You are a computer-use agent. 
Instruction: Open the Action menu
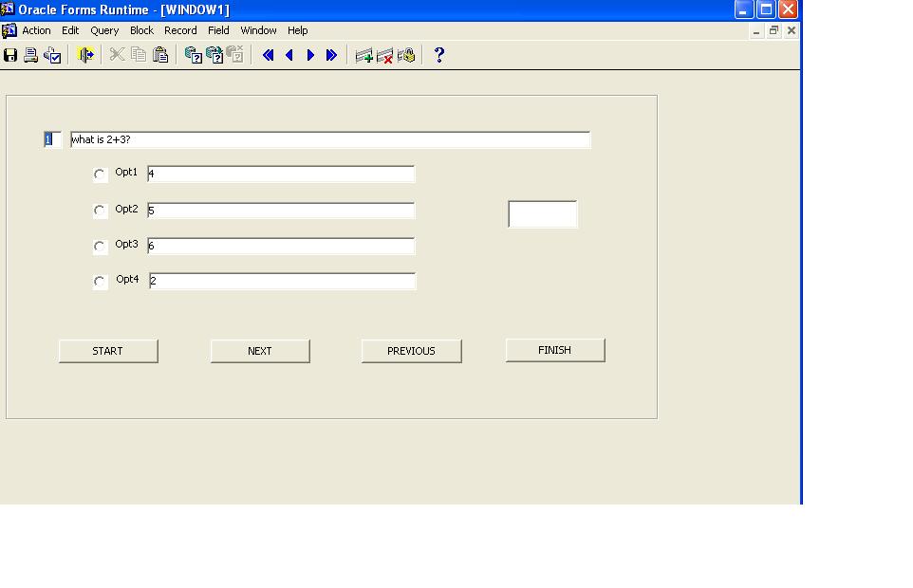(x=36, y=30)
